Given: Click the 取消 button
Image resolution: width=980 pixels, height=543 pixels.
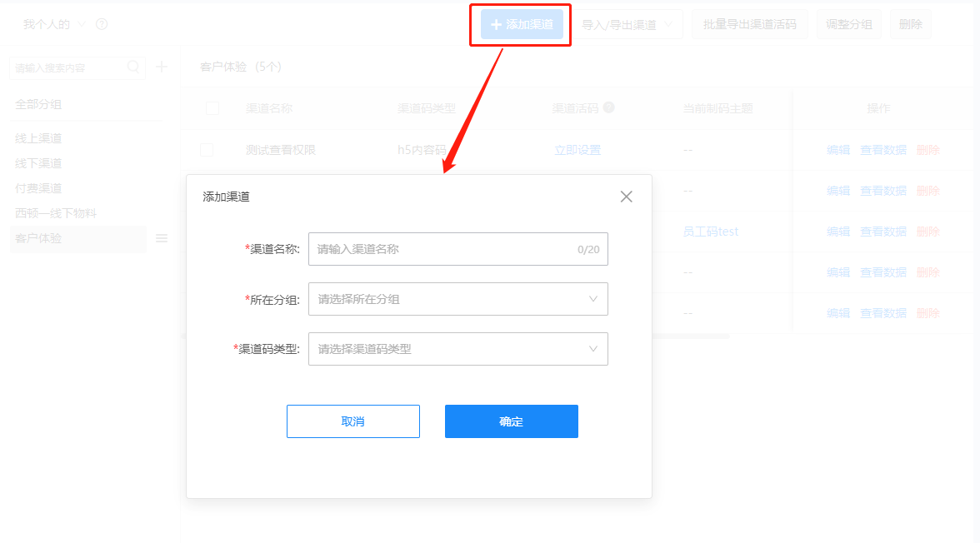Looking at the screenshot, I should 353,421.
